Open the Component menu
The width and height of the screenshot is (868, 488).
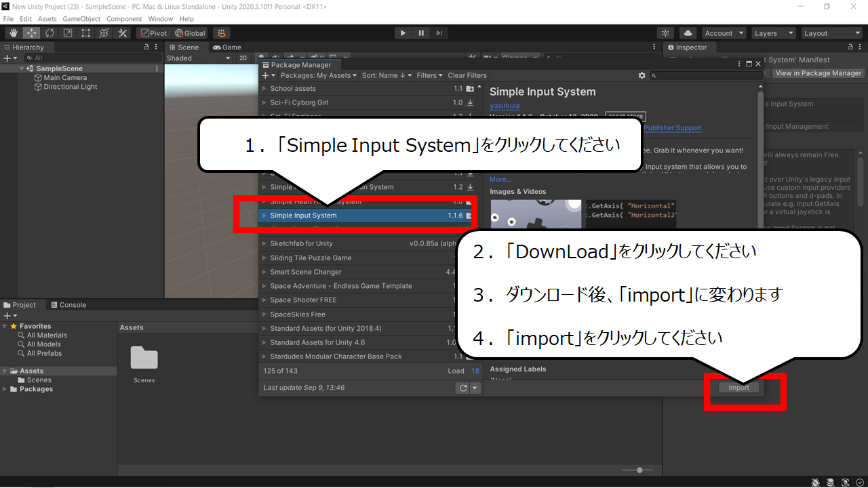click(124, 19)
